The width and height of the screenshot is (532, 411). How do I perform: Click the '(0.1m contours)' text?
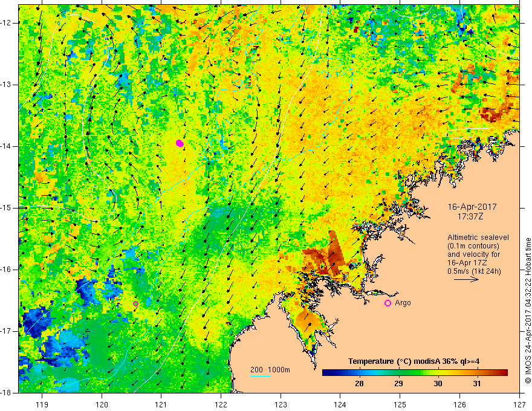click(473, 246)
